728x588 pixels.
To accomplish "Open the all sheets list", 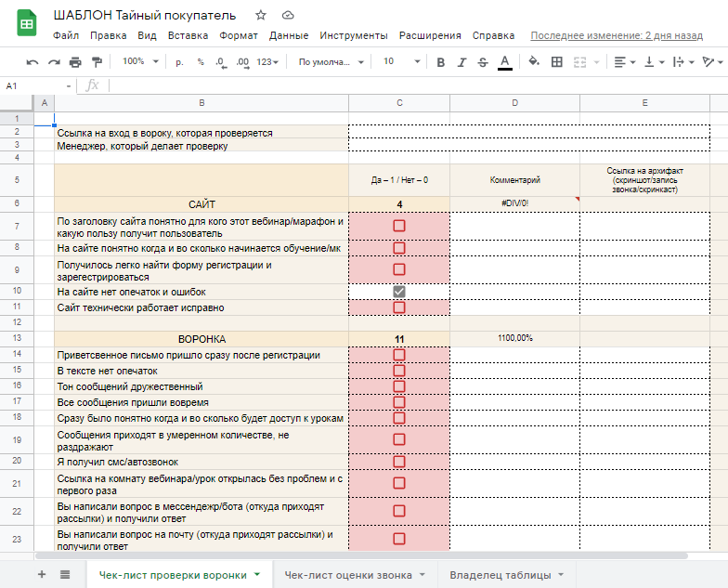I will coord(65,574).
